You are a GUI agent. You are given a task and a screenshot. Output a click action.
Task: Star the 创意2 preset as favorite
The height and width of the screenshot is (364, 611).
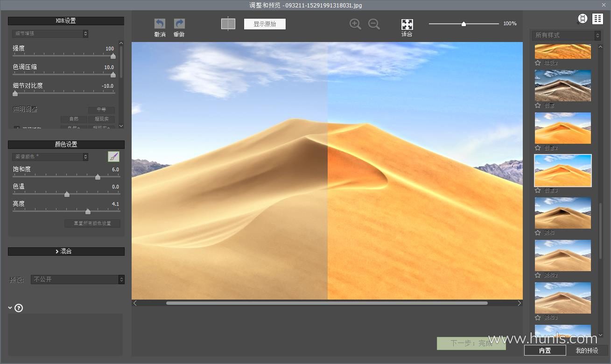pos(538,148)
